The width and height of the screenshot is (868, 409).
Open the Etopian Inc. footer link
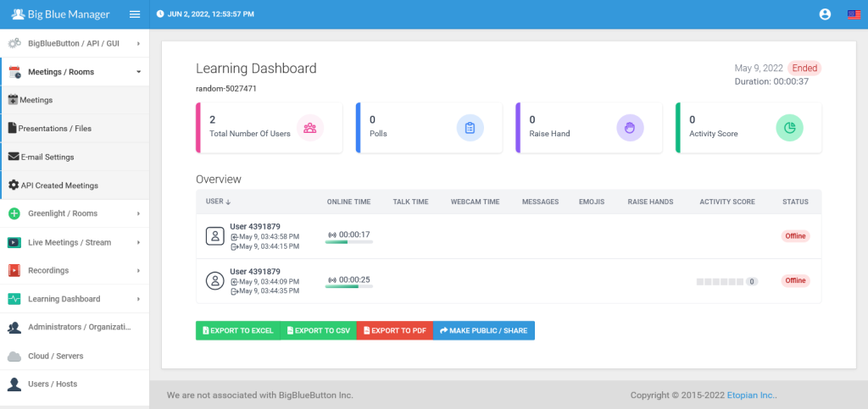(753, 395)
